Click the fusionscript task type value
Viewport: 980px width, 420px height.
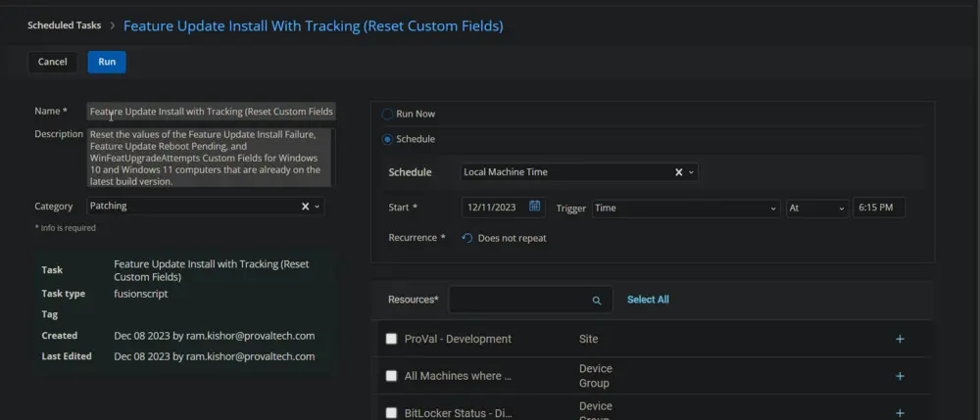(140, 294)
